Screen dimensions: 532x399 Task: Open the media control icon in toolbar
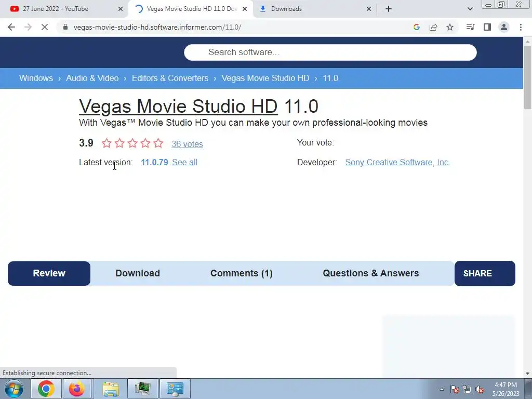[470, 27]
